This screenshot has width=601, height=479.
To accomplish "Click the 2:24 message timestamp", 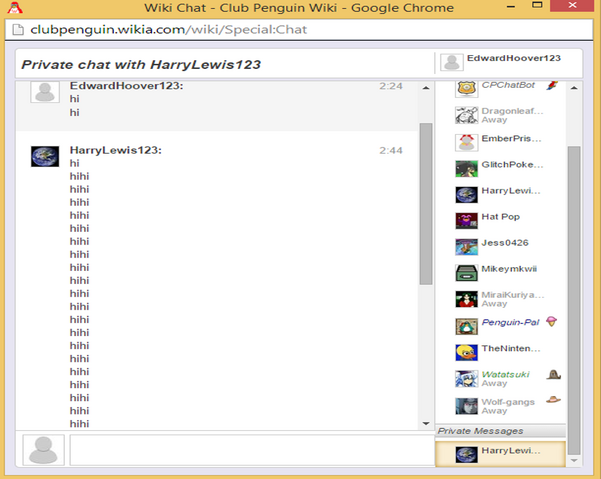I will (391, 86).
